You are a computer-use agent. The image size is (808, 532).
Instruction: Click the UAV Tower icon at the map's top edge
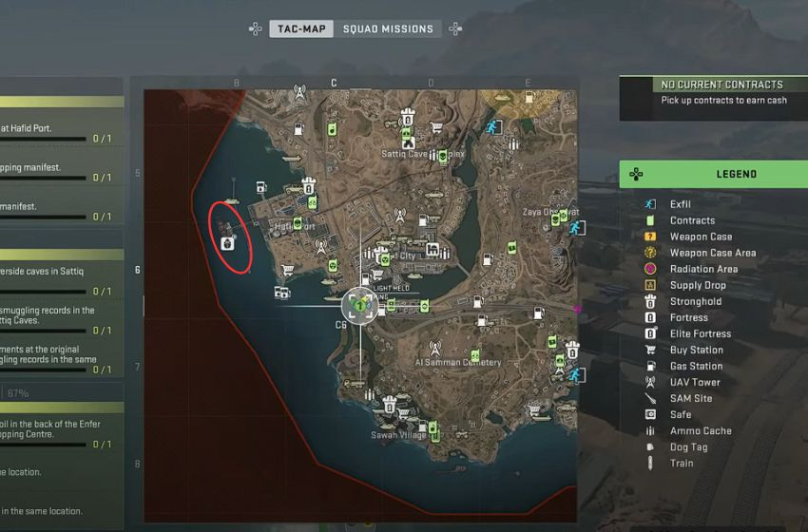(x=299, y=93)
